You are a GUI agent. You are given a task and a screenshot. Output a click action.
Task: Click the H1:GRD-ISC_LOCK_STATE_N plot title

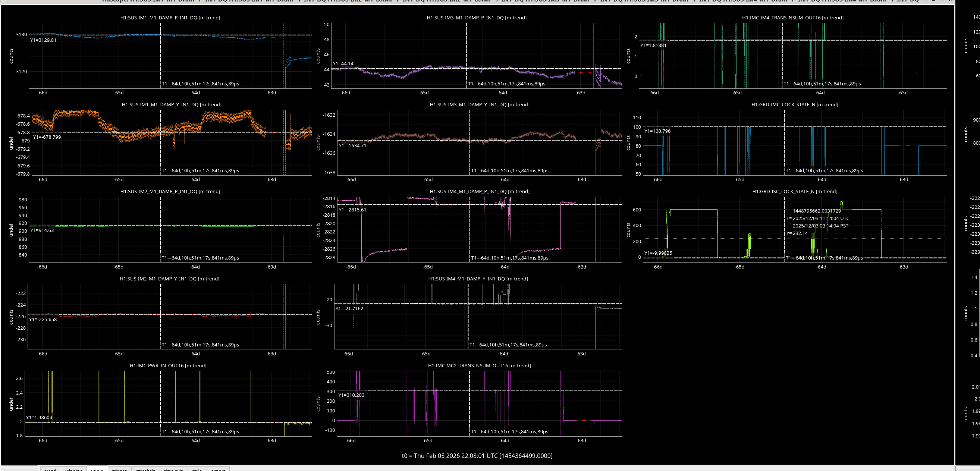pos(794,191)
